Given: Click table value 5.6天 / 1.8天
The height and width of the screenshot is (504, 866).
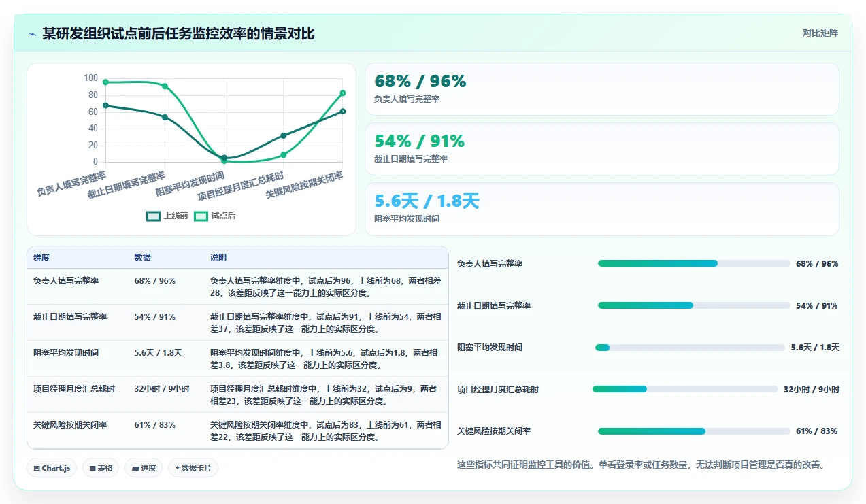Looking at the screenshot, I should point(159,353).
